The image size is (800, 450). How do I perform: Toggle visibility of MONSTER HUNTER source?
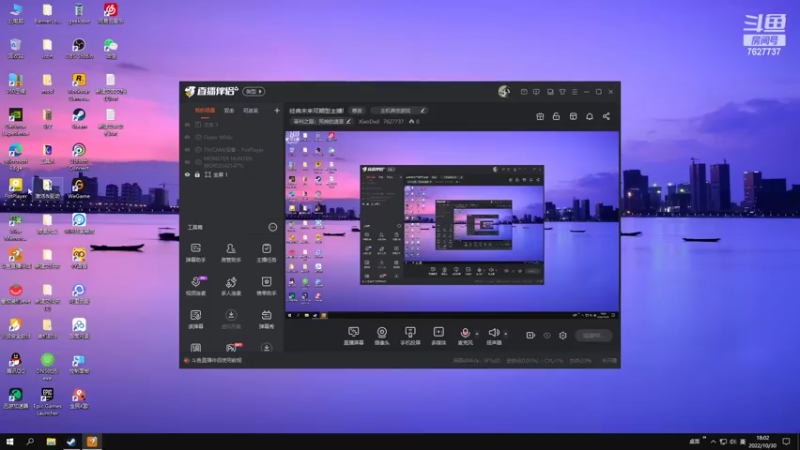(187, 162)
